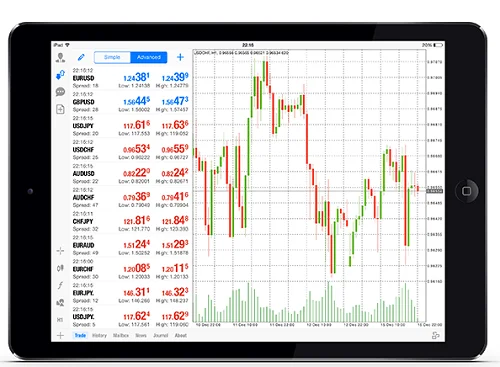
Task: Select the CHFJPY symbol name
Action: pos(83,221)
